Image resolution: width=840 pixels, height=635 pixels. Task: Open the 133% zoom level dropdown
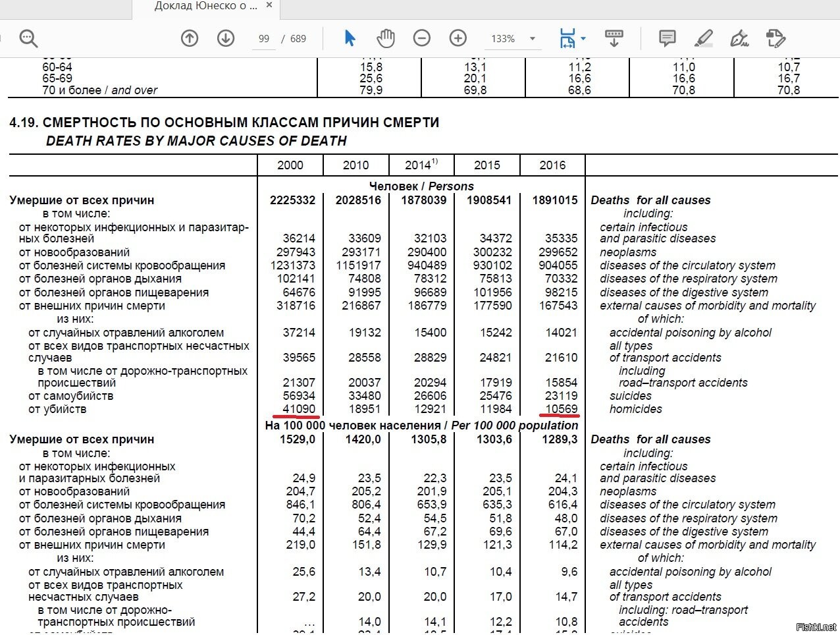point(513,39)
